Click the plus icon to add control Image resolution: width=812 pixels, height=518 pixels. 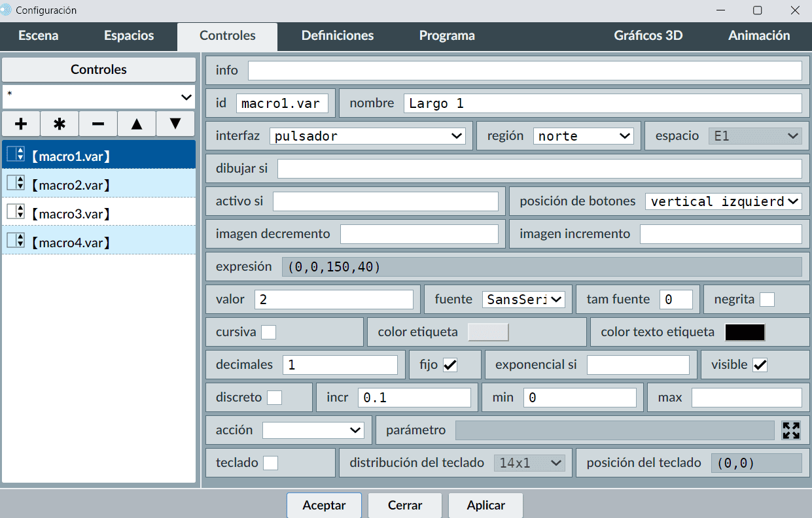21,124
